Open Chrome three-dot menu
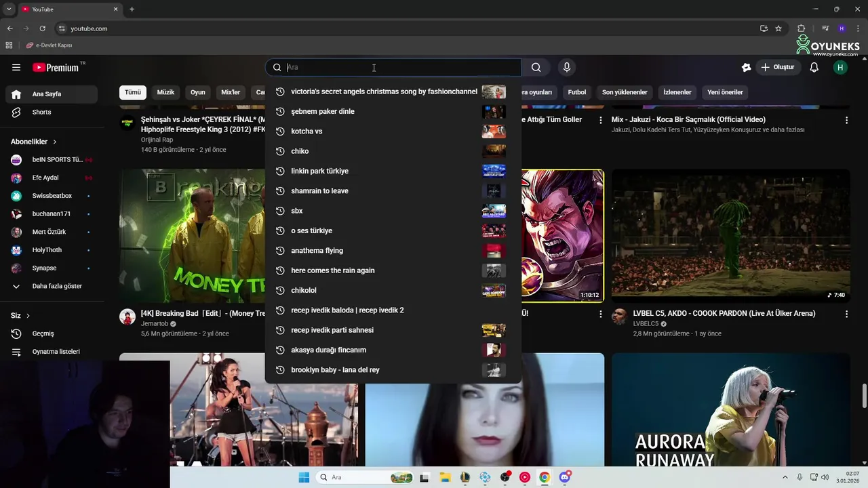Image resolution: width=868 pixels, height=488 pixels. (858, 28)
